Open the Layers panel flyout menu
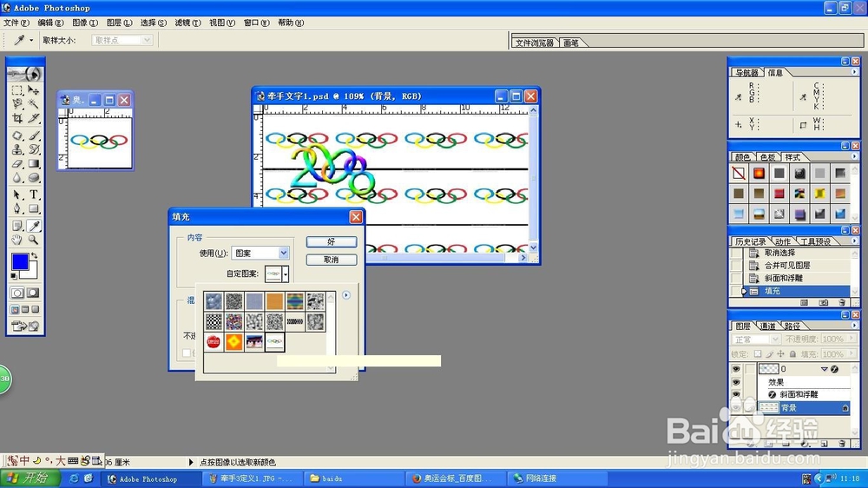 854,325
